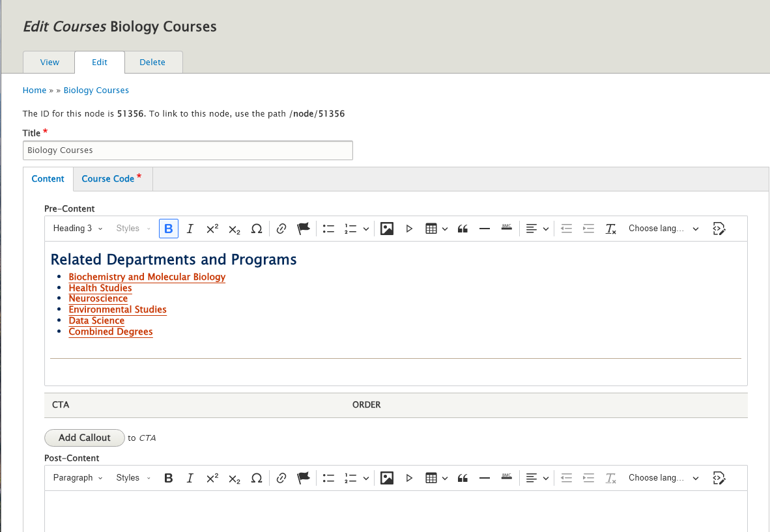
Task: Expand the table insert dropdown
Action: point(444,228)
